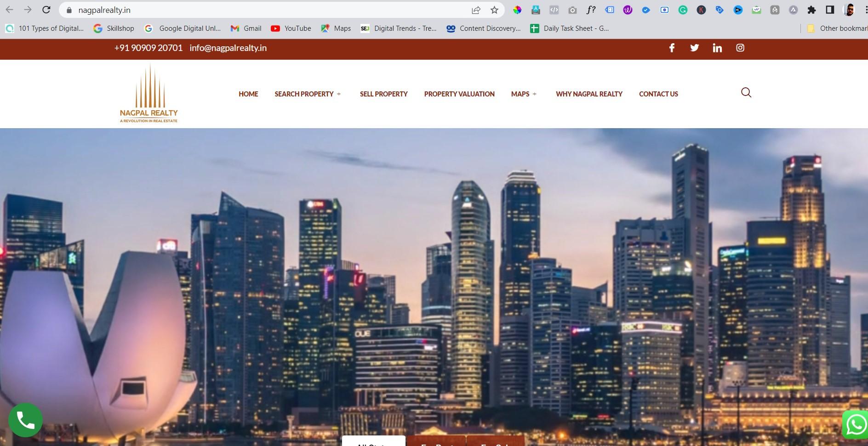Click the Nagpal Realty logo
Image resolution: width=868 pixels, height=446 pixels.
[148, 94]
